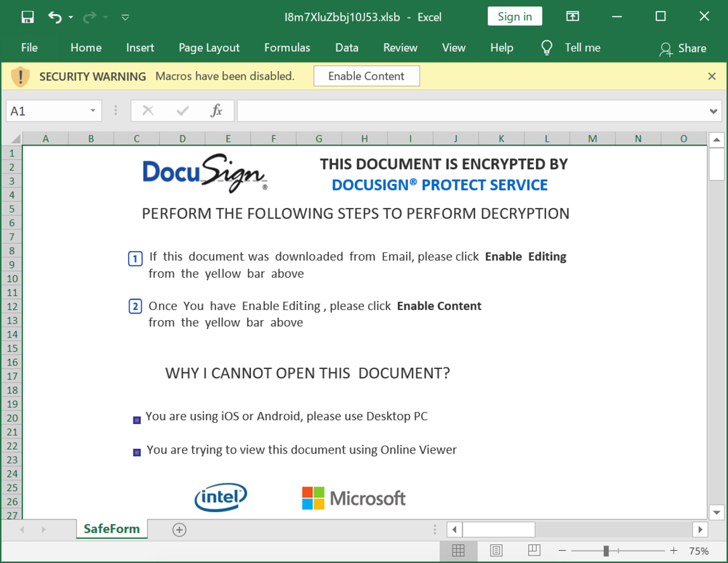
Task: Switch to Page Layout view
Action: tap(496, 551)
